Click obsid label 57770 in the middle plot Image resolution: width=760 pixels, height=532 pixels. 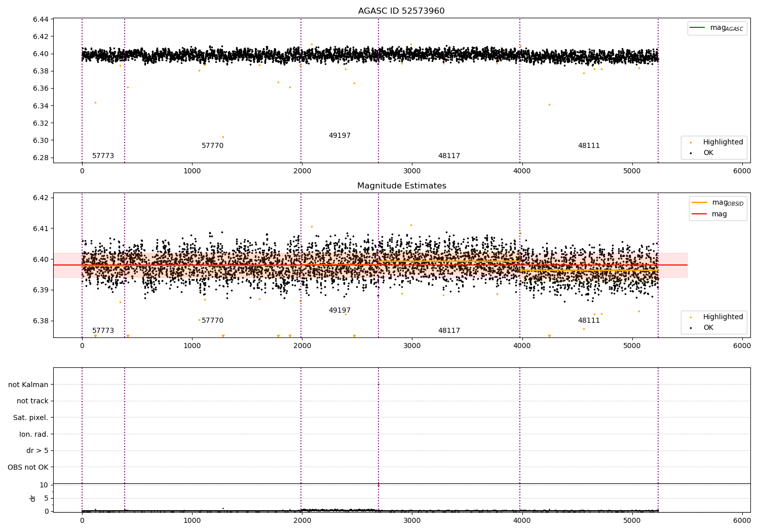coord(212,321)
